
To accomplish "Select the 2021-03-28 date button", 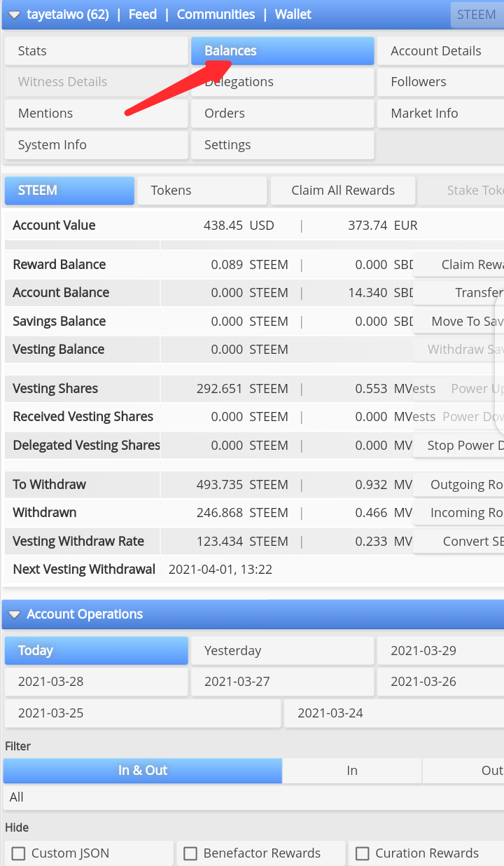I will coord(96,682).
